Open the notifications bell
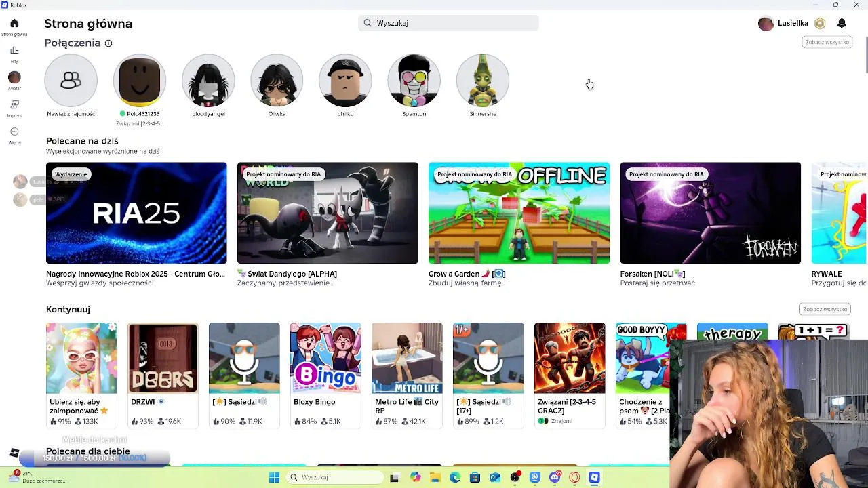 (x=842, y=24)
